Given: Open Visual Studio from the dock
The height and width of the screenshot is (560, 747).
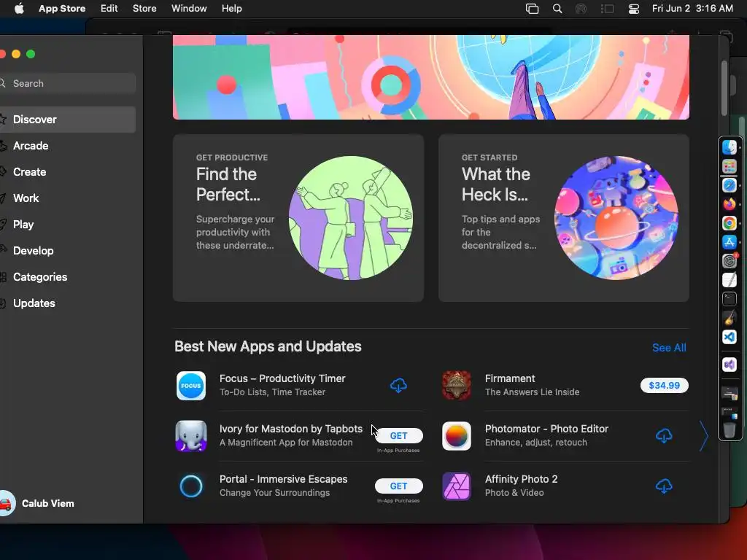Looking at the screenshot, I should 729,365.
